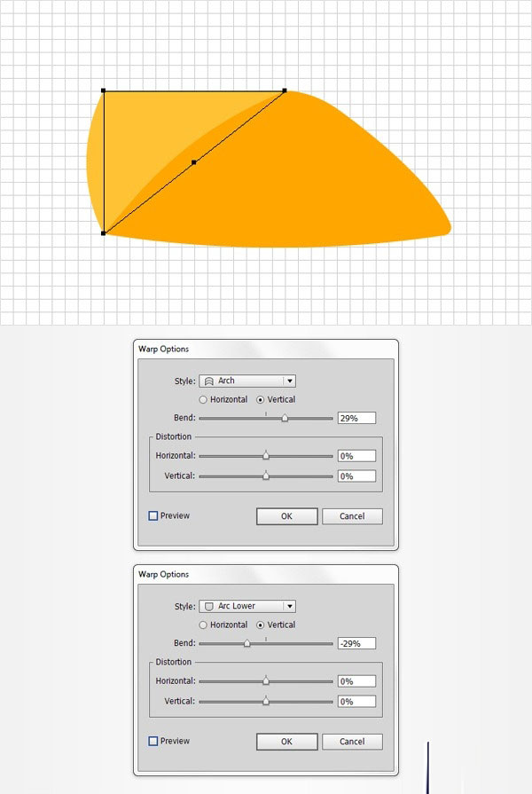532x794 pixels.
Task: Click Horizontal distortion field in Arc Lower dialog
Action: pos(356,681)
